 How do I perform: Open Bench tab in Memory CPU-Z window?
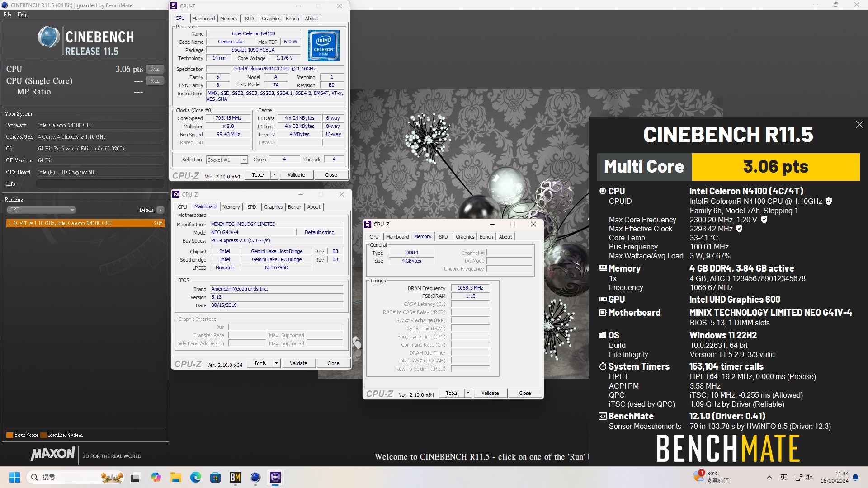[x=486, y=237]
